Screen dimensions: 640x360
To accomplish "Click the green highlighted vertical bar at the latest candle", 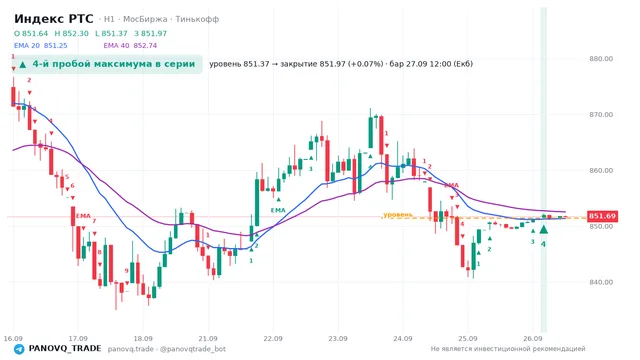I will (544, 170).
